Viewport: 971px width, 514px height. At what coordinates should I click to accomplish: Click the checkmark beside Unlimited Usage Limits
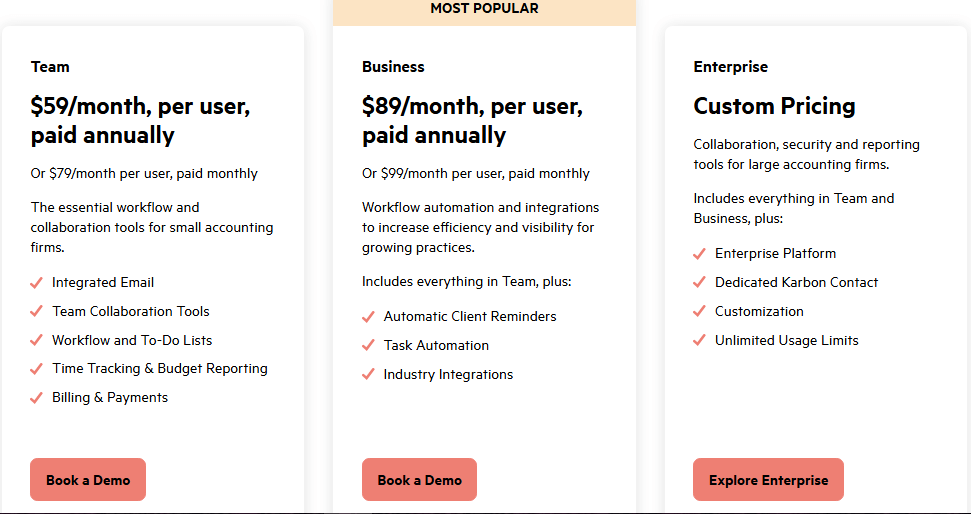click(700, 341)
